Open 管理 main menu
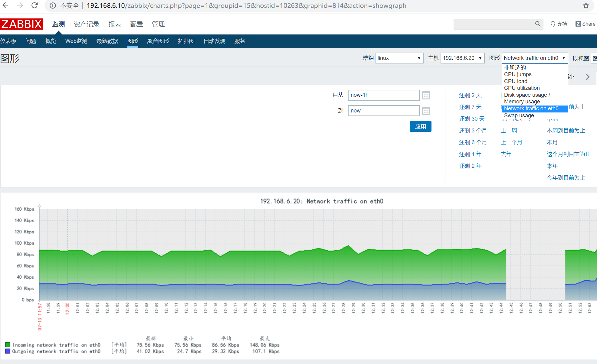 pyautogui.click(x=158, y=24)
